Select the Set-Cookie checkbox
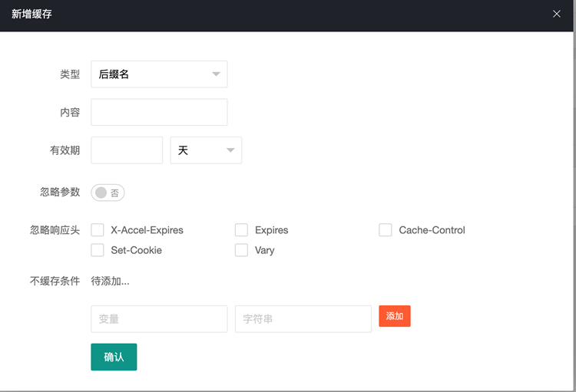Screen dimensions: 576x392 tap(98, 250)
